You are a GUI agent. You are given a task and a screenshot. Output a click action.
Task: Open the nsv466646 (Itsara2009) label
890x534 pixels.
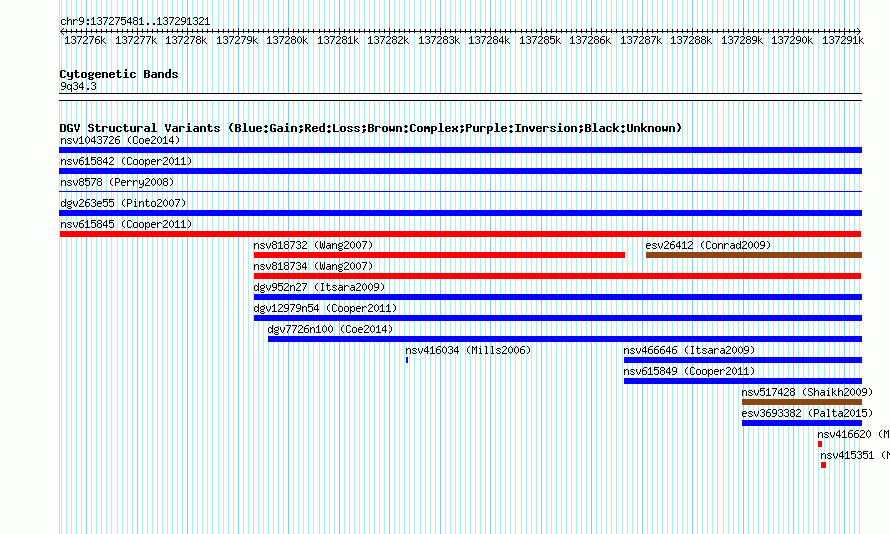(690, 350)
